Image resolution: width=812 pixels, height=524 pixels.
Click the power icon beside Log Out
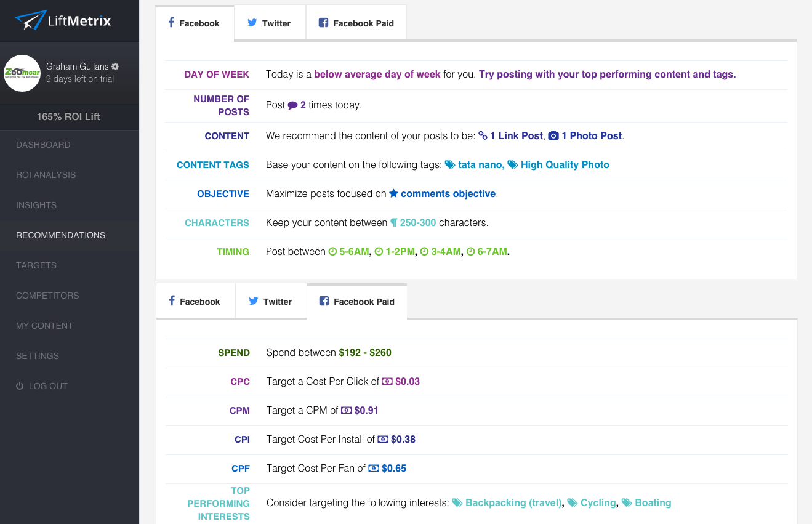click(20, 386)
